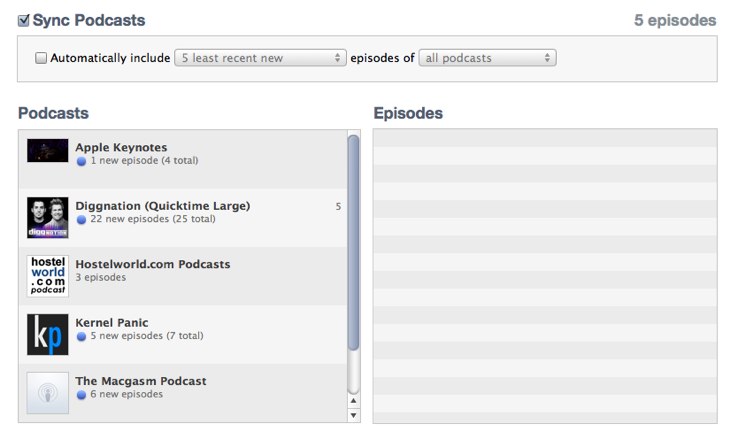Image resolution: width=737 pixels, height=438 pixels.
Task: Click the scroll up arrow of podcasts list
Action: click(353, 401)
